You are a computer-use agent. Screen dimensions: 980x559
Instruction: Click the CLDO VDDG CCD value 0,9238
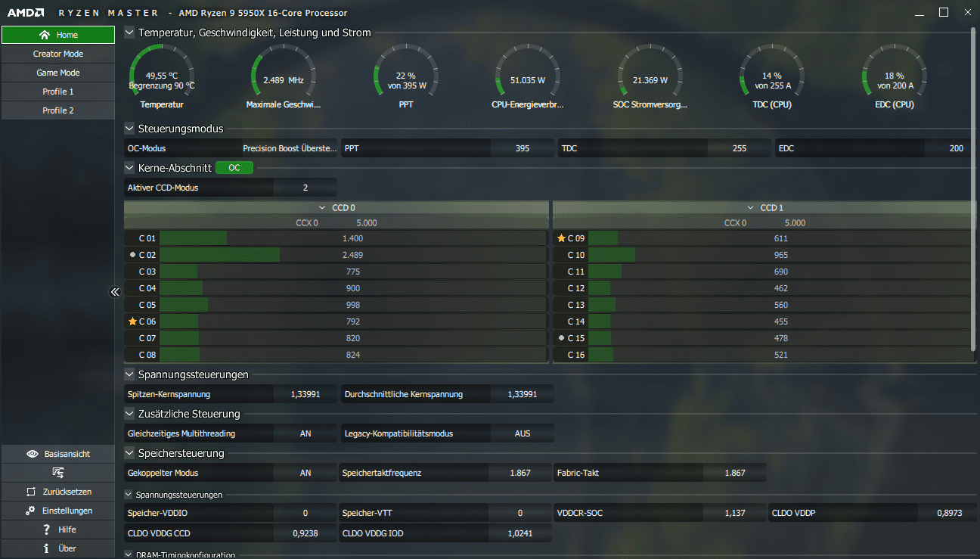click(305, 533)
